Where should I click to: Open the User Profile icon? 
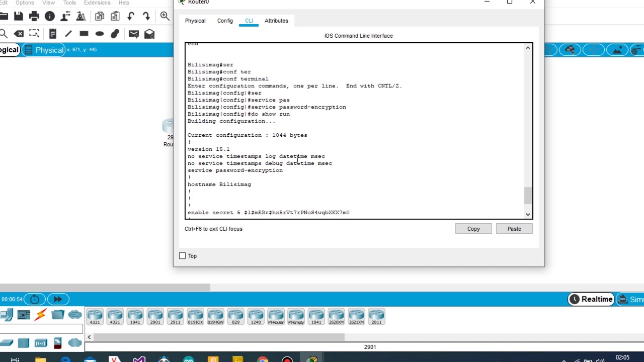(x=65, y=17)
